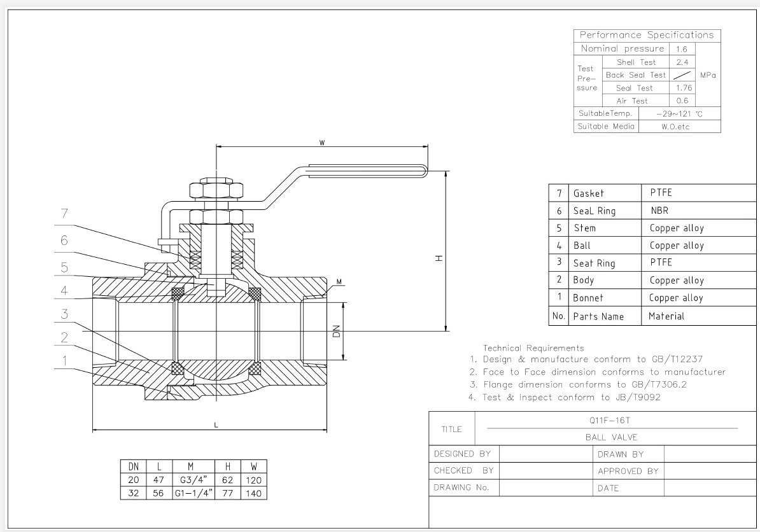Select "Copper alloy" in the Ball row
The height and width of the screenshot is (532, 760).
click(677, 246)
